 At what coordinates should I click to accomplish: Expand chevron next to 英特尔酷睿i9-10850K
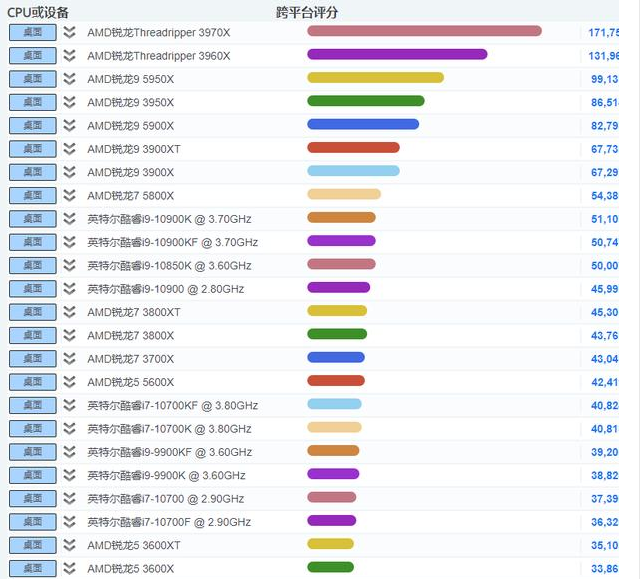coord(69,265)
